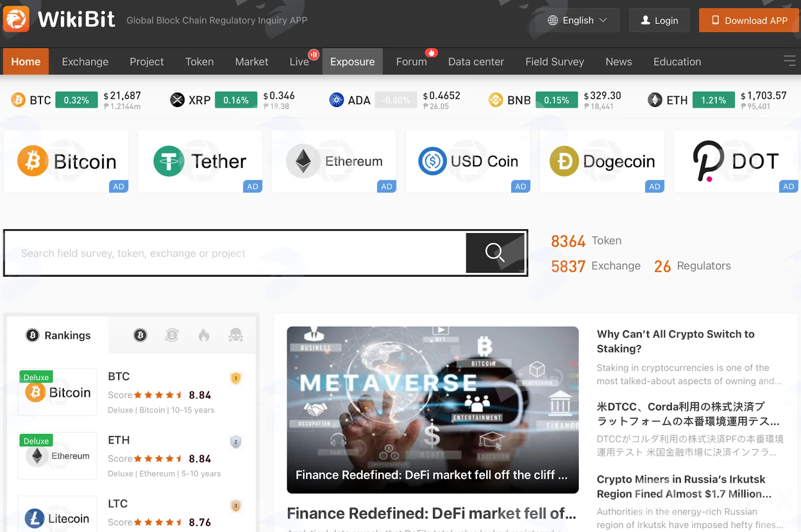Open the Ethereum Deluxe ranking logo

58,455
